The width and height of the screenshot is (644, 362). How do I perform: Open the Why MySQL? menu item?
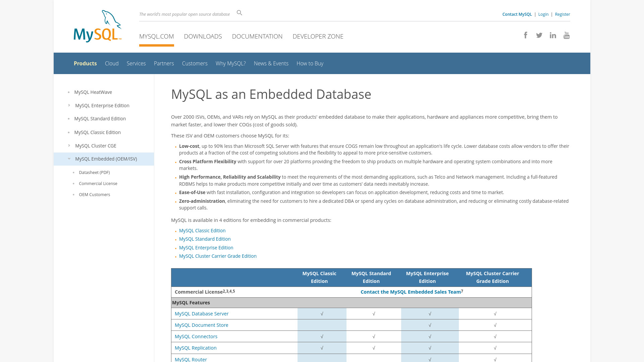click(231, 63)
